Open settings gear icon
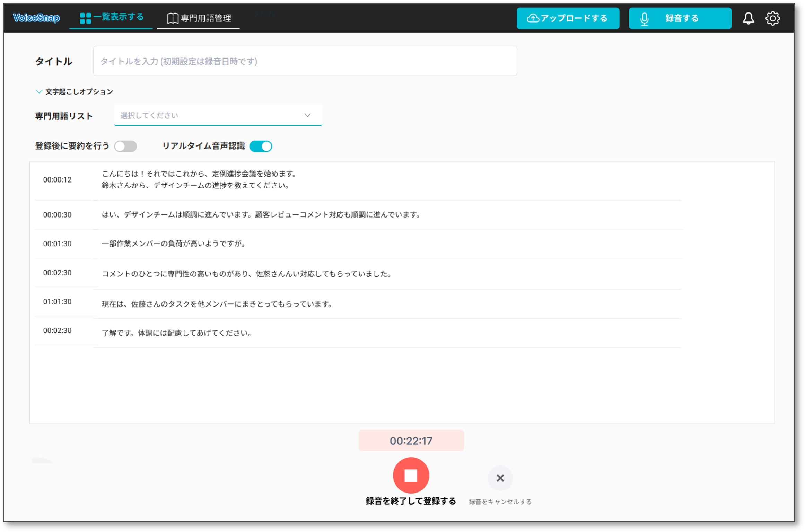The image size is (805, 532). pyautogui.click(x=772, y=18)
